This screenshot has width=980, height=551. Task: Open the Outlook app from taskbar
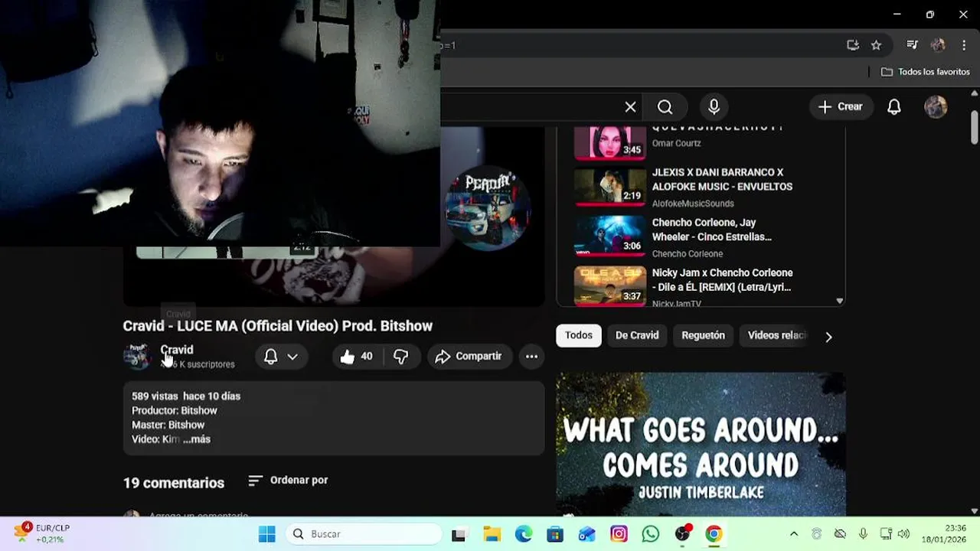tap(586, 534)
